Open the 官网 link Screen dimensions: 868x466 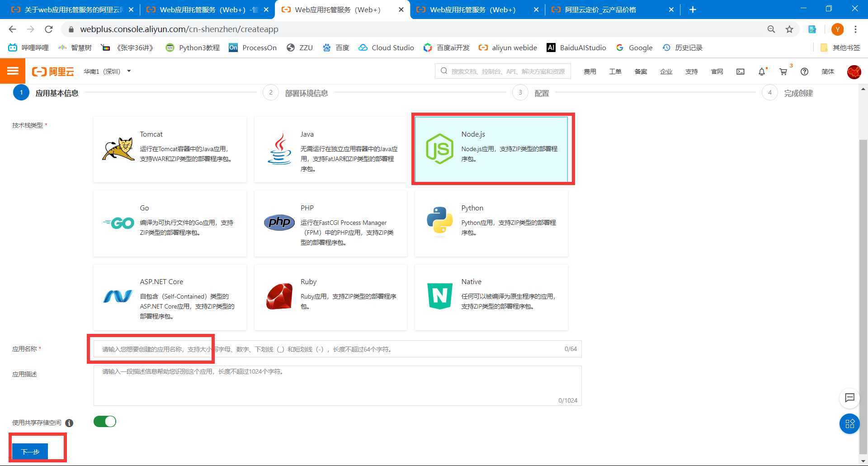(717, 71)
